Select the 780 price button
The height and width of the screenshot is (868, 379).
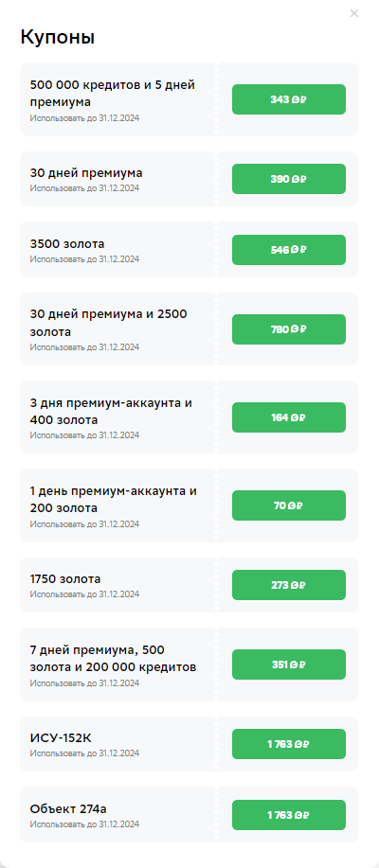tap(289, 329)
